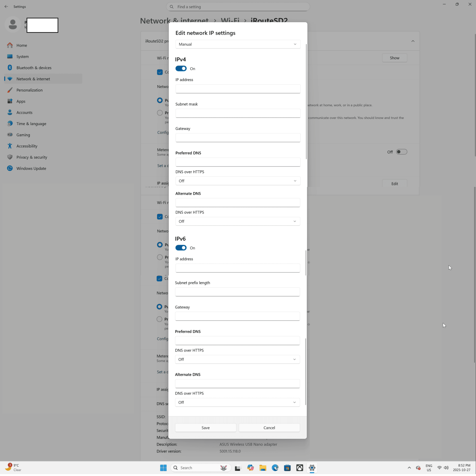Open IPv4 Preferred DNS over HTTPS dropdown
The height and width of the screenshot is (476, 476).
point(238,181)
